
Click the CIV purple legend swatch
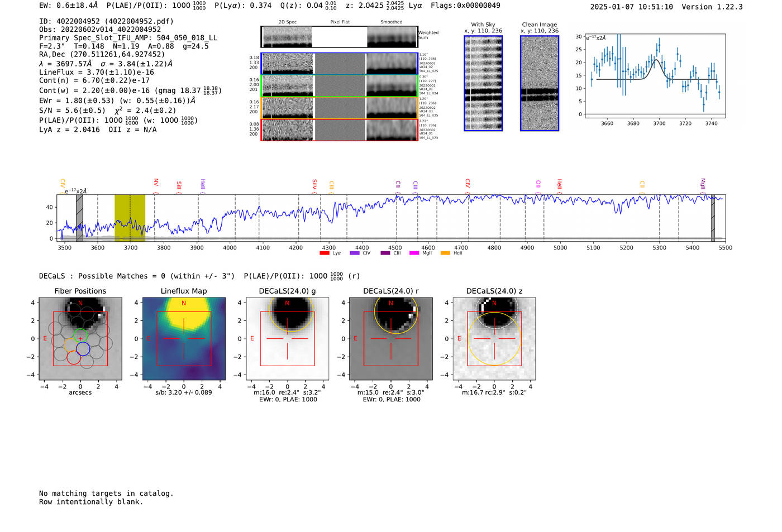(354, 253)
